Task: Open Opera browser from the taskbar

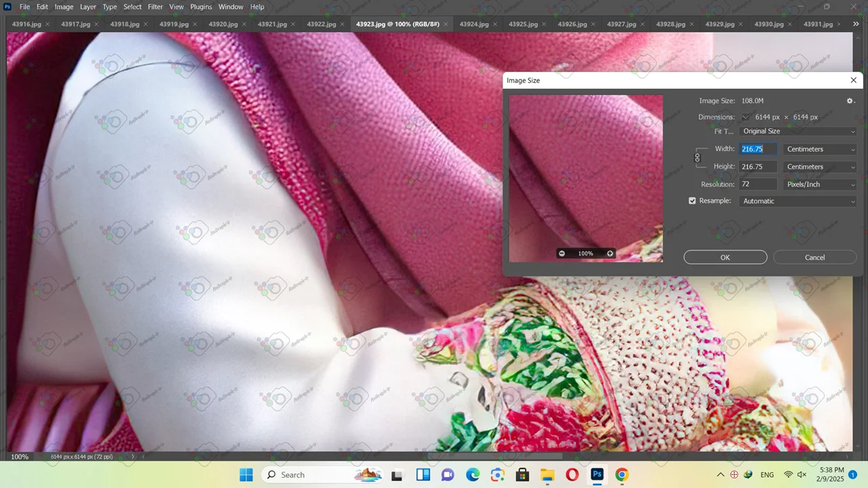Action: tap(572, 474)
